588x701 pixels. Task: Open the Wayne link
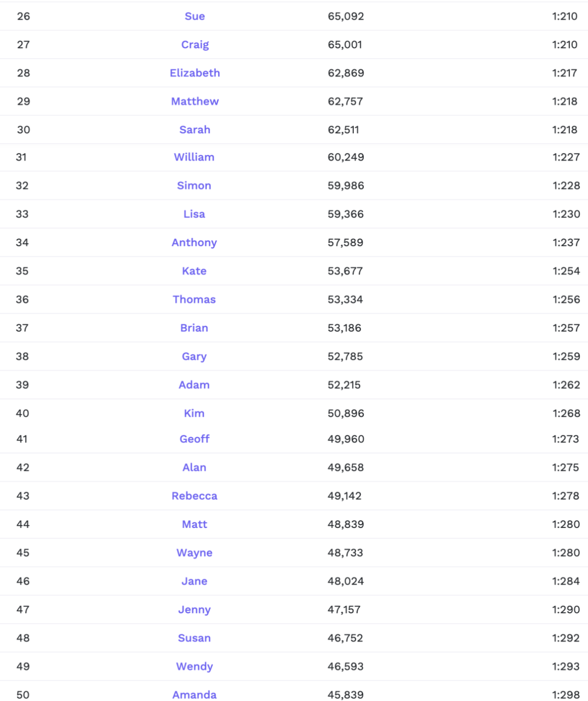pos(194,552)
